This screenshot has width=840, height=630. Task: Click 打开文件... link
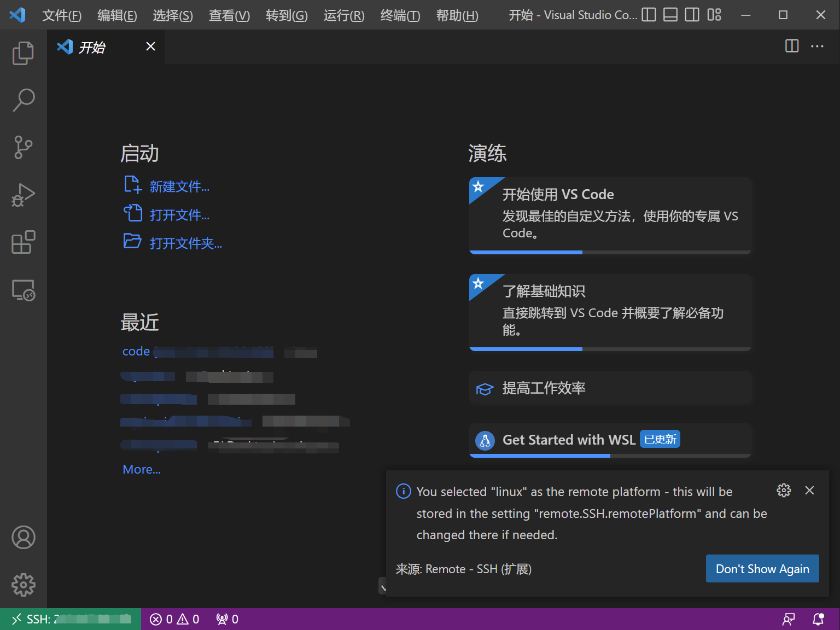(x=179, y=215)
